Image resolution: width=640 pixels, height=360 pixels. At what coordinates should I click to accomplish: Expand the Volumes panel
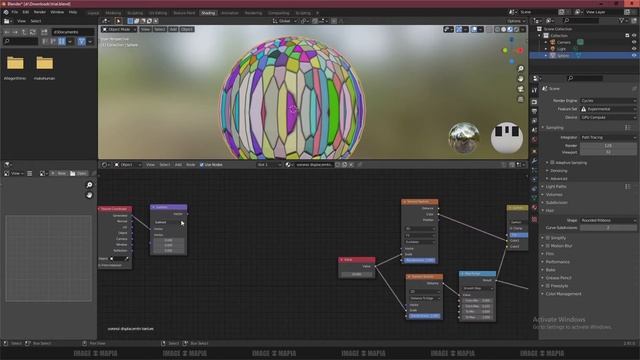554,194
